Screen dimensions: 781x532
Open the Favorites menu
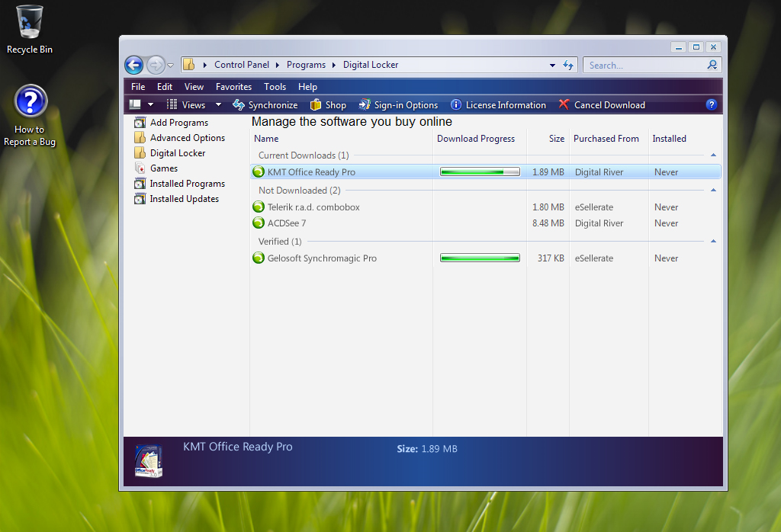point(233,87)
